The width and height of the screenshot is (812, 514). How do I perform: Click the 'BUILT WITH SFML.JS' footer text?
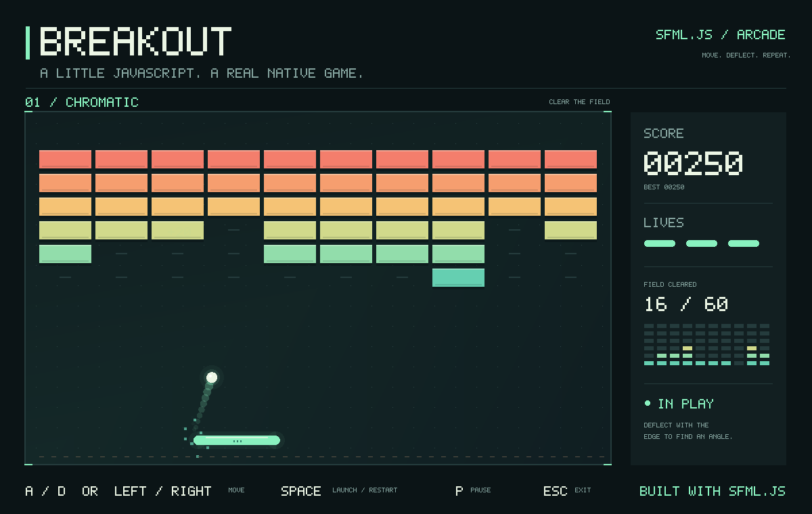(713, 491)
